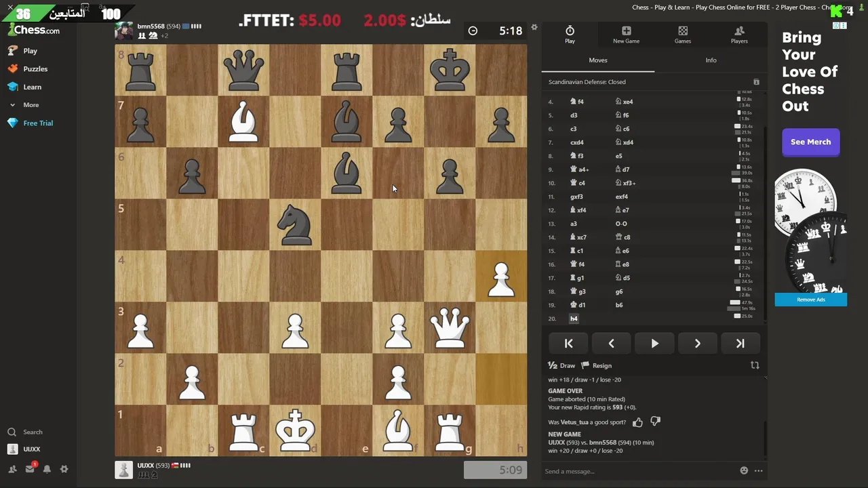Click the white king on d1
The image size is (868, 488).
(295, 430)
